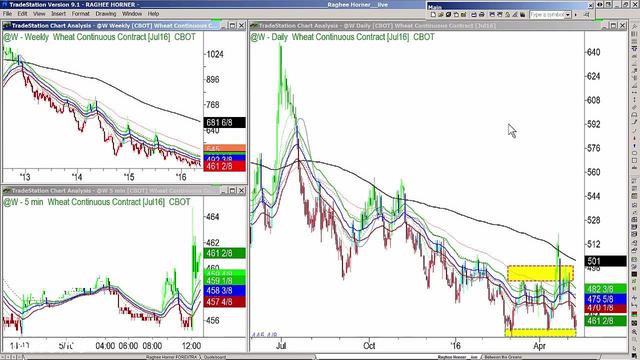Click the blue 458 3/8 label on 5 min chart

(x=224, y=291)
